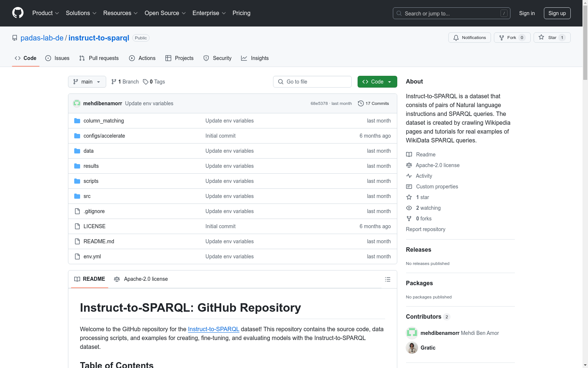The image size is (588, 368).
Task: Click the Gratic contributor avatar
Action: [412, 348]
